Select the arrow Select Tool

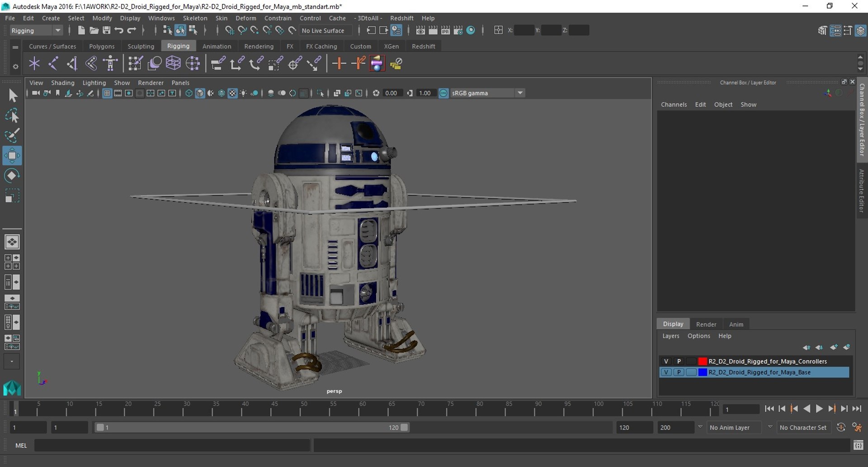tap(12, 95)
